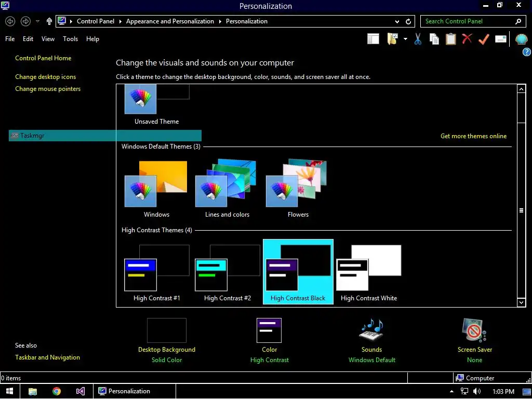Click the theme list scroll up arrow

pyautogui.click(x=521, y=89)
